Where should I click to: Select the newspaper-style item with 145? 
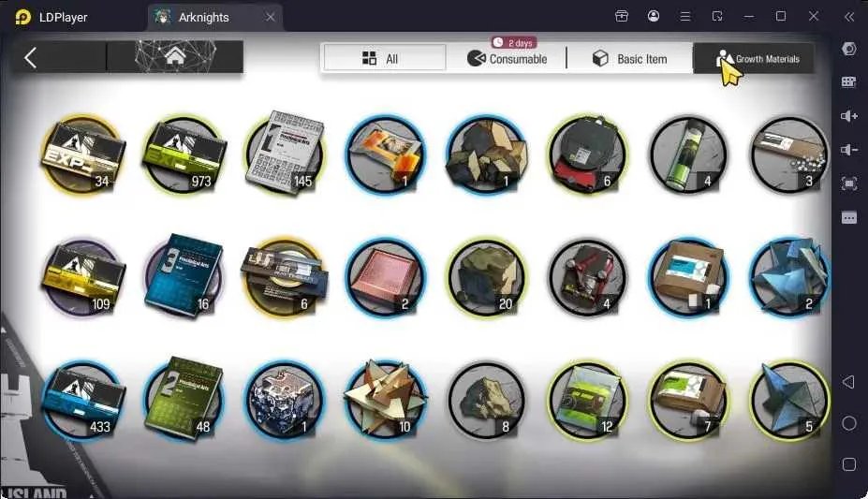pos(285,152)
